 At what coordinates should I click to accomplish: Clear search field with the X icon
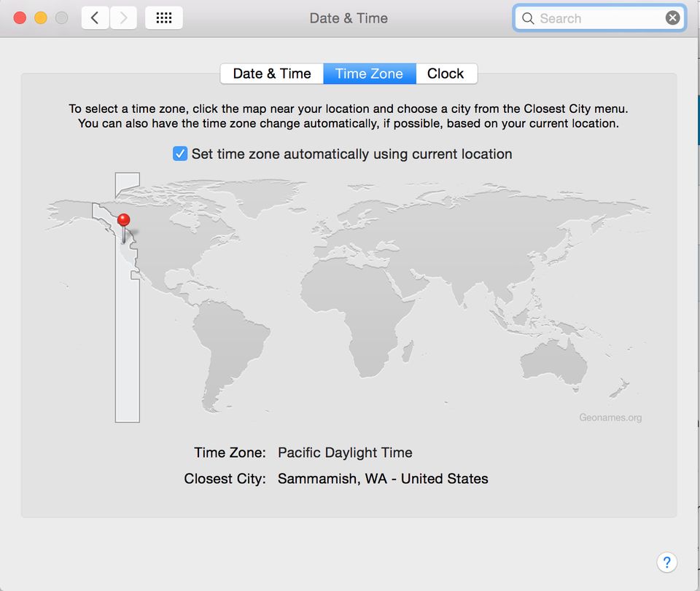[672, 17]
